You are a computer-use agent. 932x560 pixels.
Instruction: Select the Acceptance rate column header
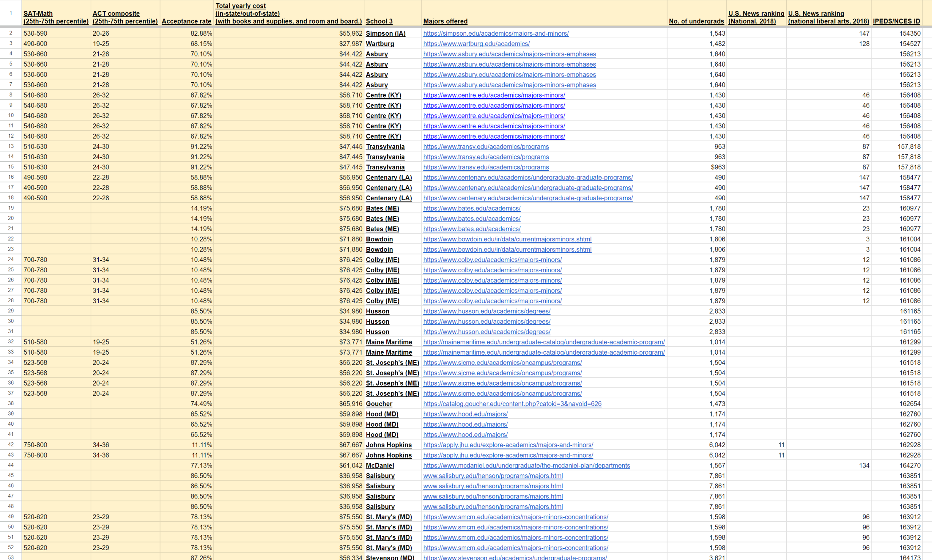click(186, 21)
